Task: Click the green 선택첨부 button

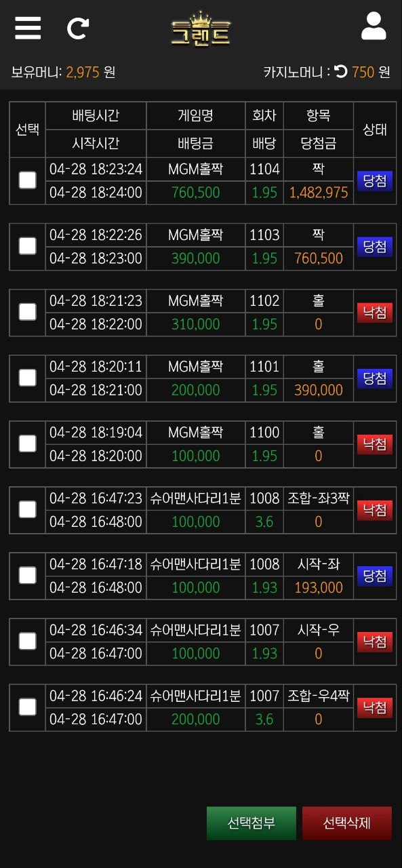Action: pyautogui.click(x=252, y=823)
